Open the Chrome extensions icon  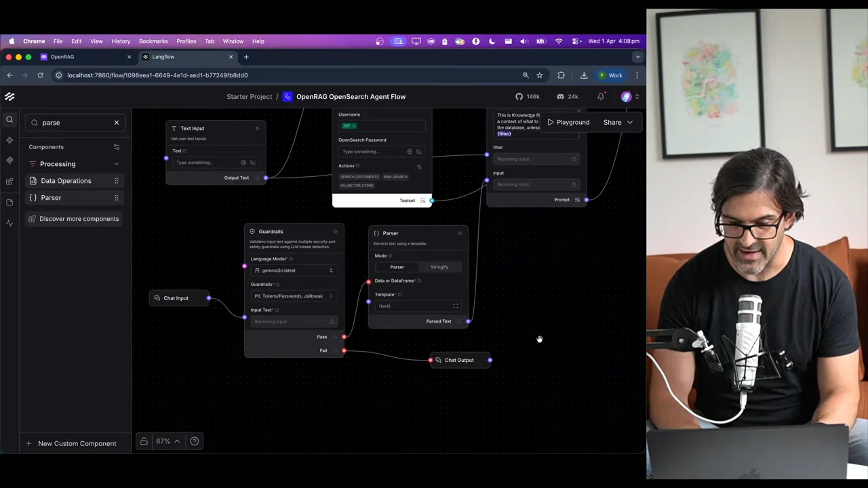click(561, 75)
